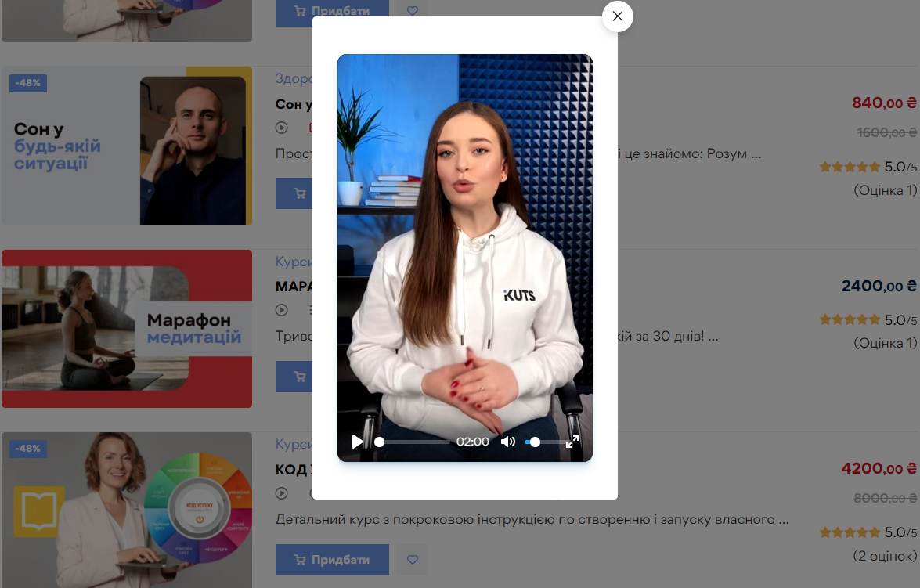Click the cart icon in the topmost Придбати button
The width and height of the screenshot is (920, 588).
300,12
